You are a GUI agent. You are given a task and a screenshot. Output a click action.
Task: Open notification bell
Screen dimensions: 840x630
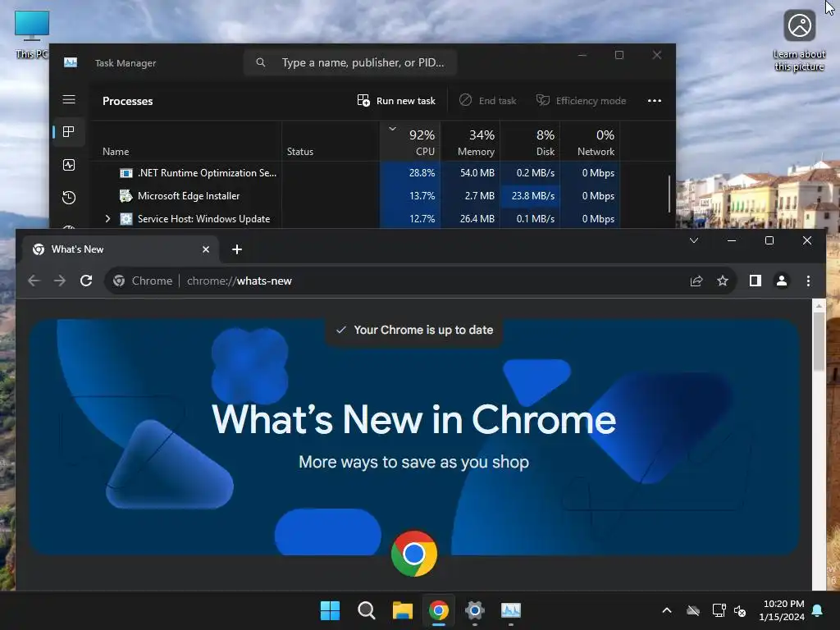coord(818,610)
